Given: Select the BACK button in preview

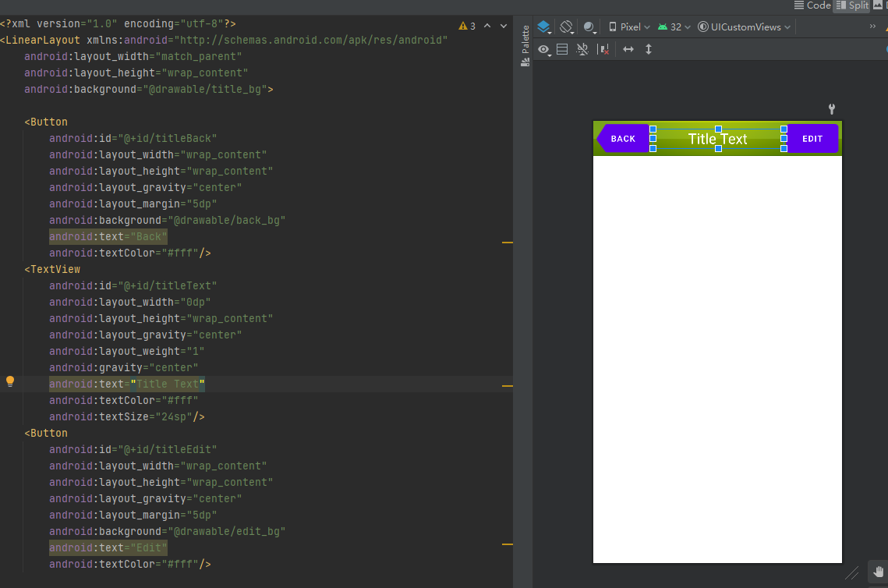Looking at the screenshot, I should 623,139.
